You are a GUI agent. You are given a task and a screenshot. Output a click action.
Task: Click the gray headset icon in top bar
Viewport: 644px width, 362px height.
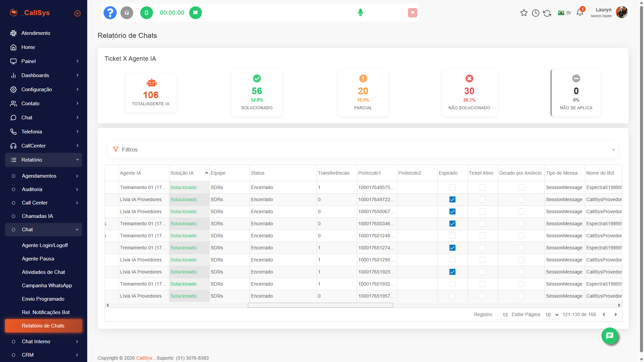127,13
